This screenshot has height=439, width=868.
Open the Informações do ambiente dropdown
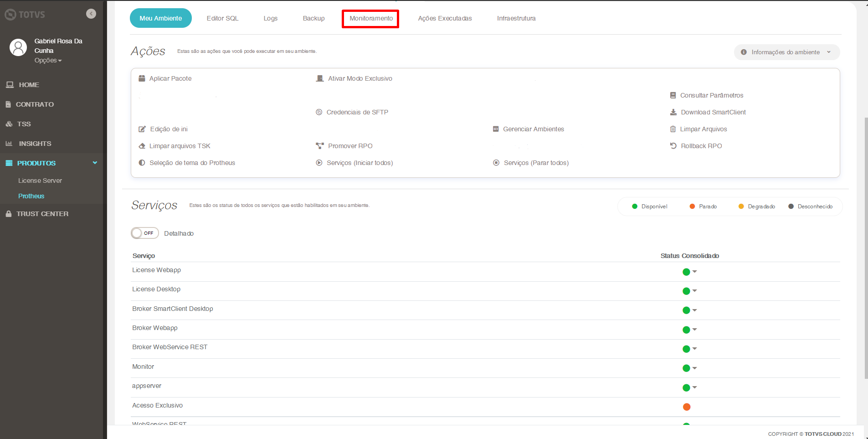tap(787, 52)
